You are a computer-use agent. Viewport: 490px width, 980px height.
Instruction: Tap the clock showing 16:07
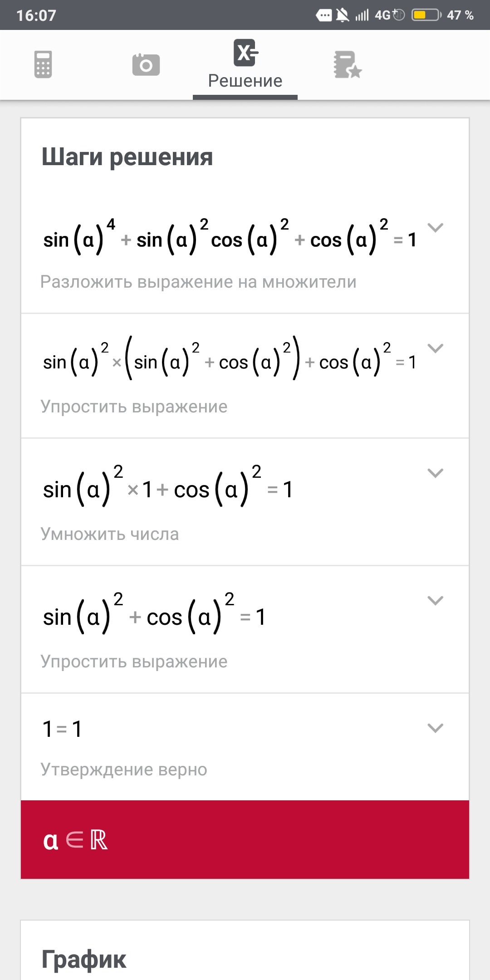point(36,15)
